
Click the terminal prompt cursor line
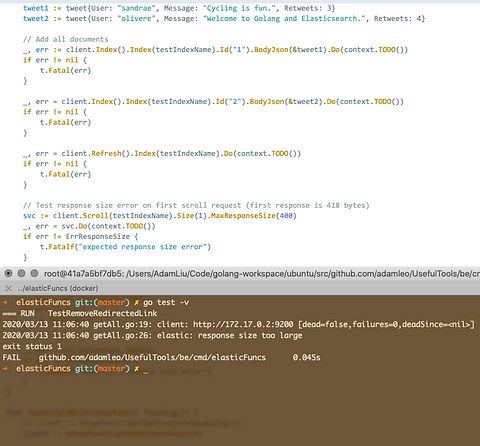(75, 369)
